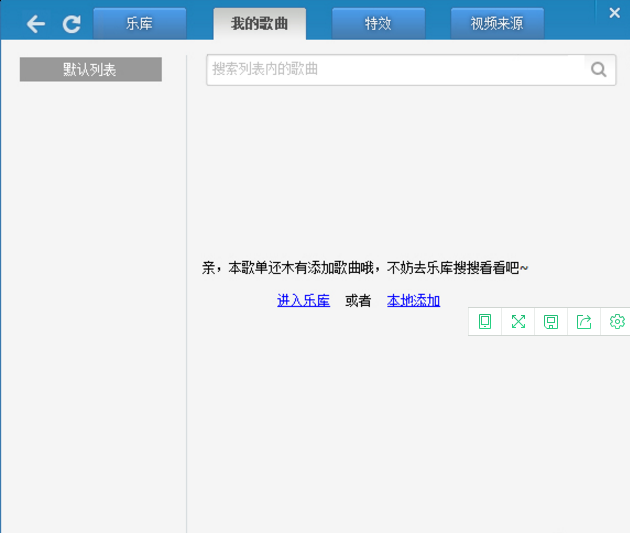Viewport: 630px width, 533px height.
Task: Switch to the 乐库 tab
Action: (x=140, y=23)
